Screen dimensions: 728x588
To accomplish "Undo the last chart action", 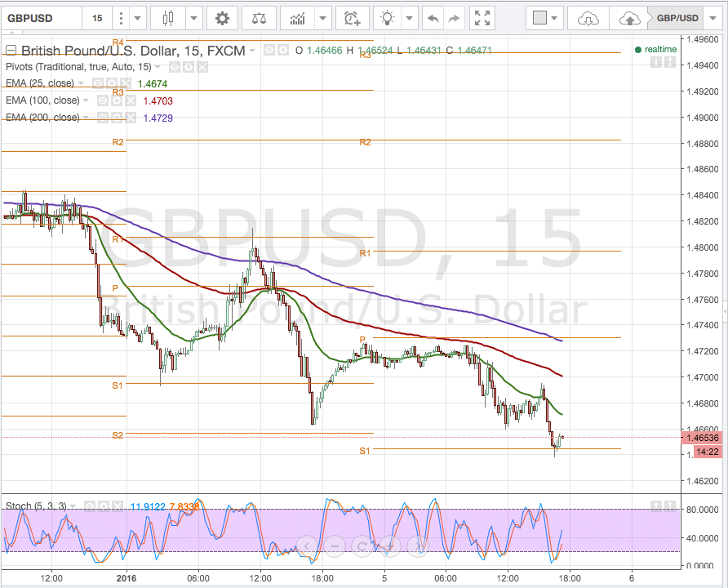I will (433, 16).
